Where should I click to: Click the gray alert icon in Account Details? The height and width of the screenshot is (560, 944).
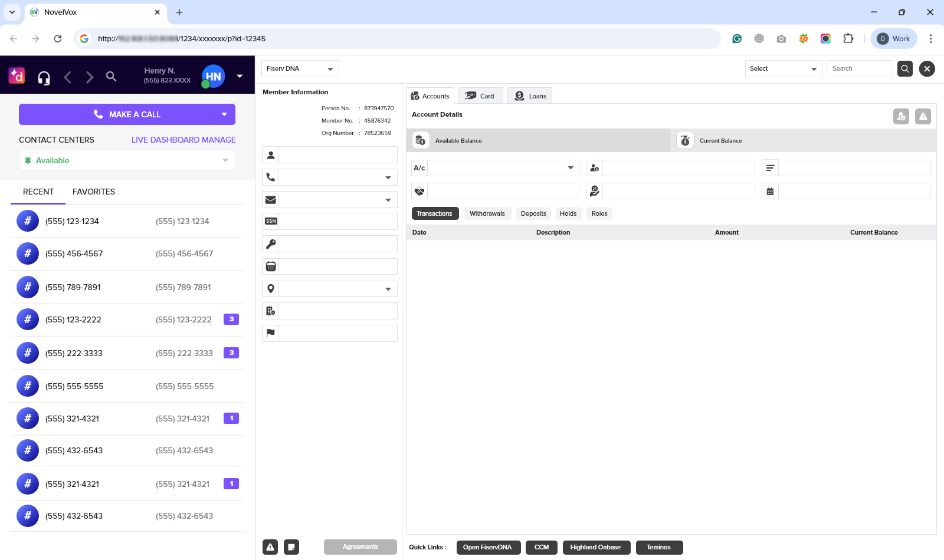click(x=923, y=117)
